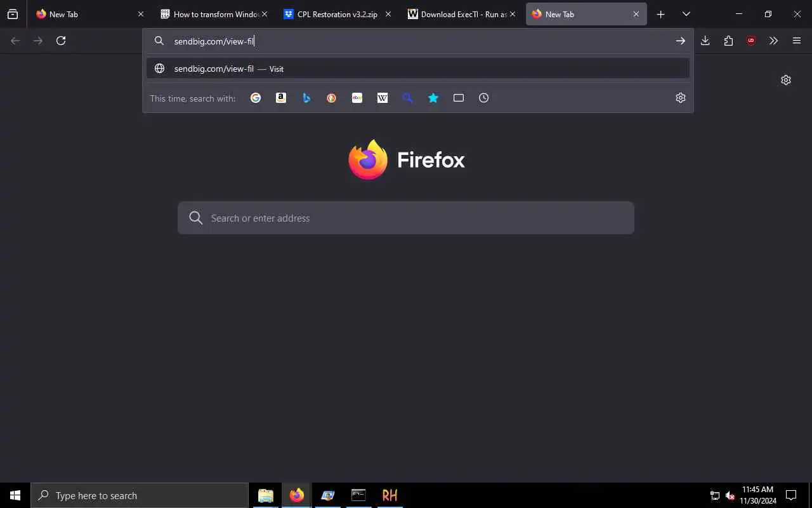Close the Download ExecTI tab
The height and width of the screenshot is (508, 812).
tap(513, 14)
